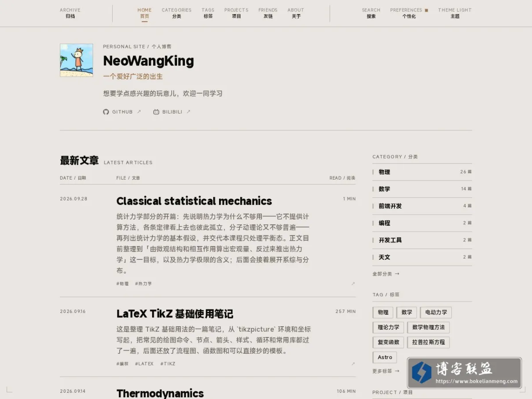This screenshot has height=399, width=532.
Task: Click the small square indicator beside PREFERENCES
Action: pos(426,10)
